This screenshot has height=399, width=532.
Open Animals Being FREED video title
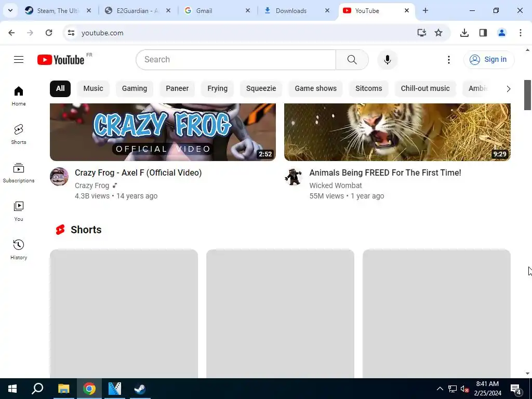pos(385,172)
